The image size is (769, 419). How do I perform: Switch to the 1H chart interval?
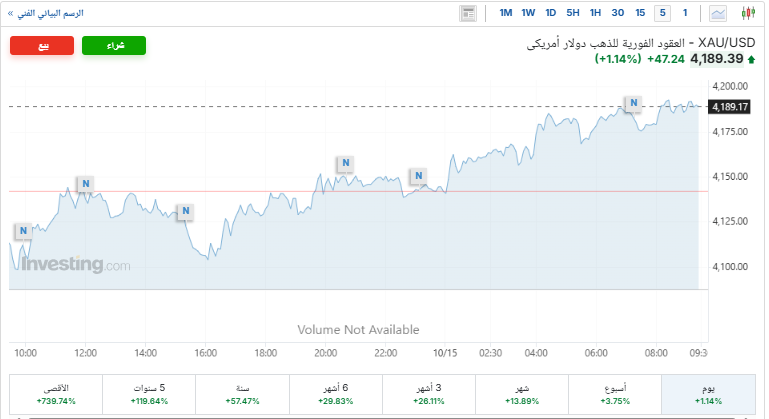pyautogui.click(x=595, y=13)
